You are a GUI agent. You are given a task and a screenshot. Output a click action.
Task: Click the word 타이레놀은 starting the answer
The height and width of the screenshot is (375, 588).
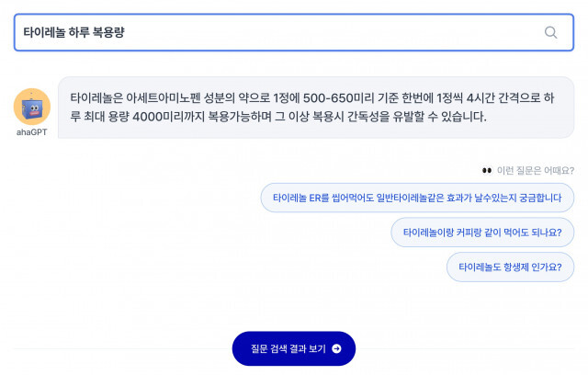click(96, 98)
